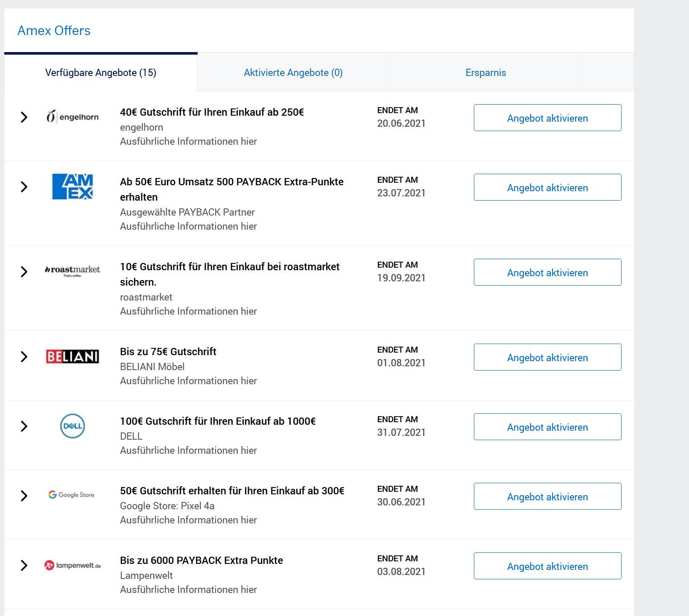Click merchant name 'BELIANI Möbel'

pyautogui.click(x=152, y=367)
